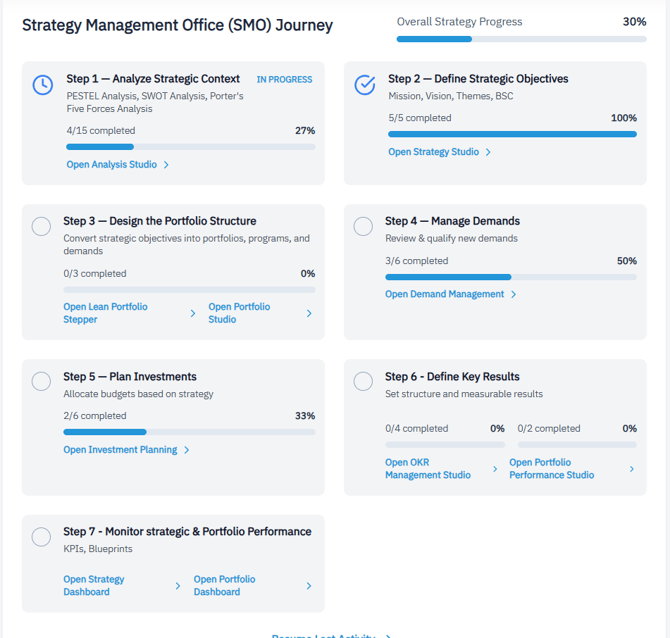
Task: Open Analysis Studio link
Action: (112, 165)
